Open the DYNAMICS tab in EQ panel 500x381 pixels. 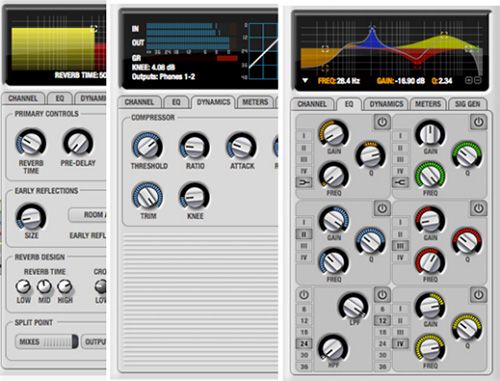point(386,104)
